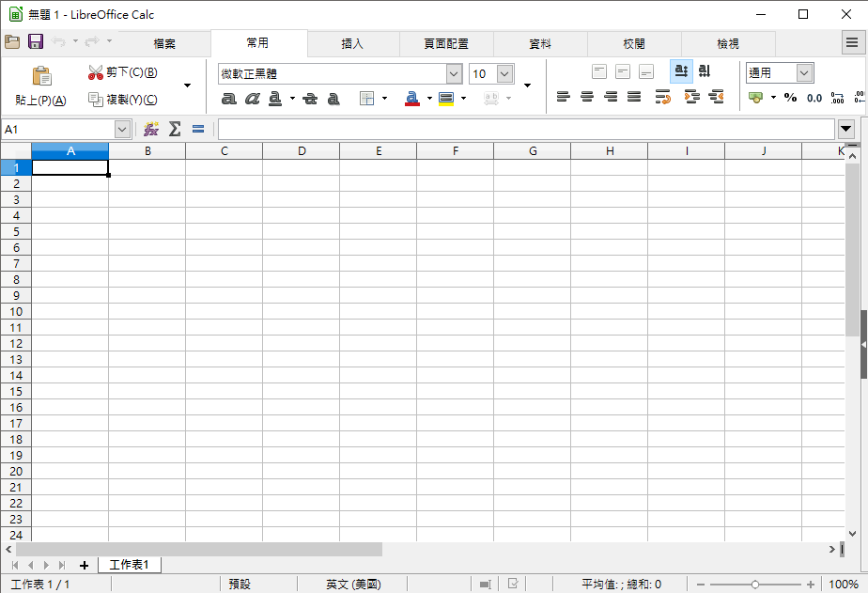Switch to the 校閱 tab
Viewport: 868px width, 593px height.
coord(634,44)
